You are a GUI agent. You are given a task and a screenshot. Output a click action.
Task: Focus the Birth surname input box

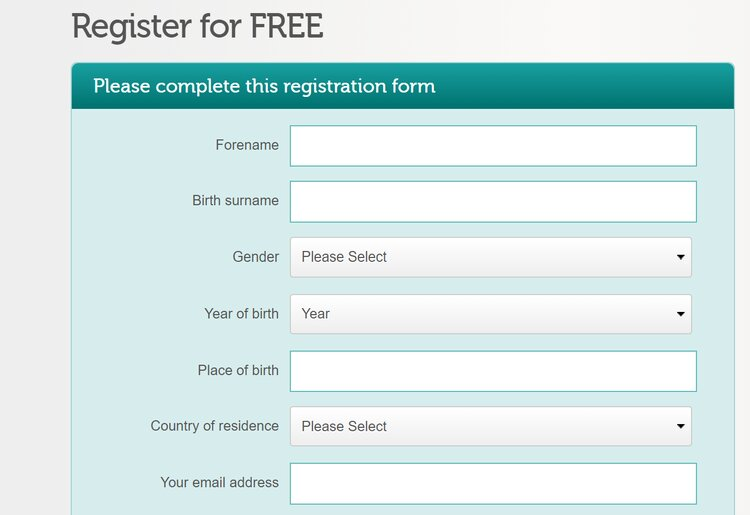click(492, 201)
